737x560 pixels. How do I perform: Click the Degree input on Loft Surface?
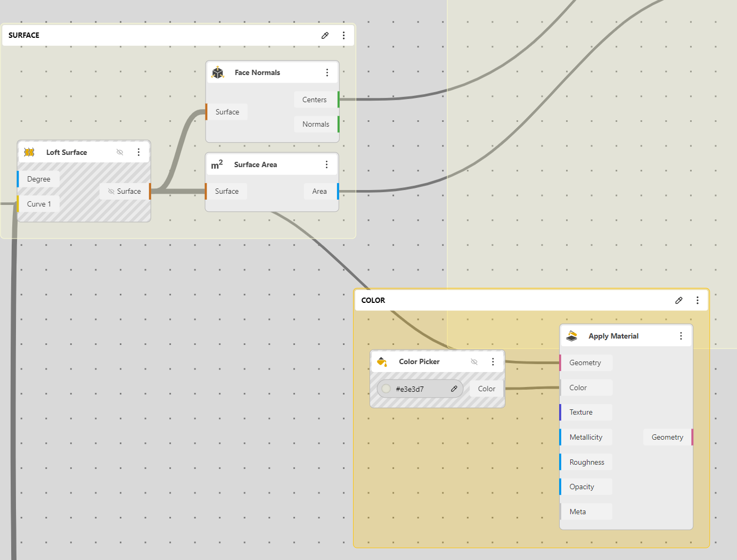[39, 179]
